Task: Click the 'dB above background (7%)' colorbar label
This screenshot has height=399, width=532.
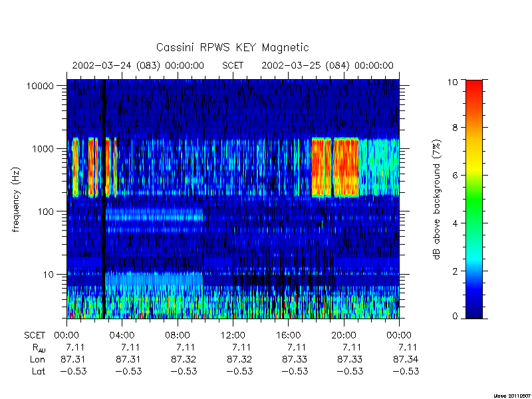Action: [x=438, y=199]
